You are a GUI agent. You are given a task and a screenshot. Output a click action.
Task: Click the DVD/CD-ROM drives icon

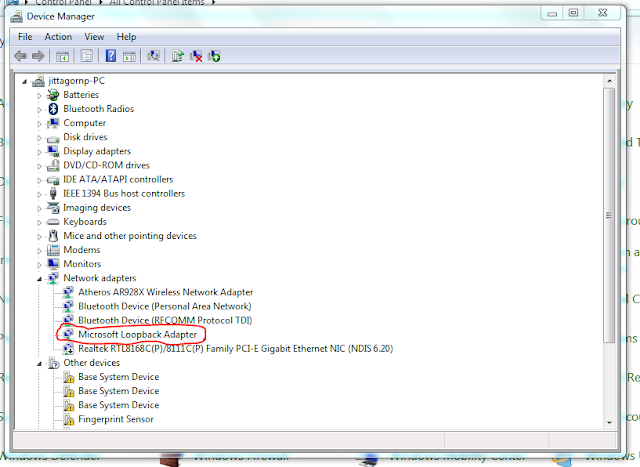53,165
